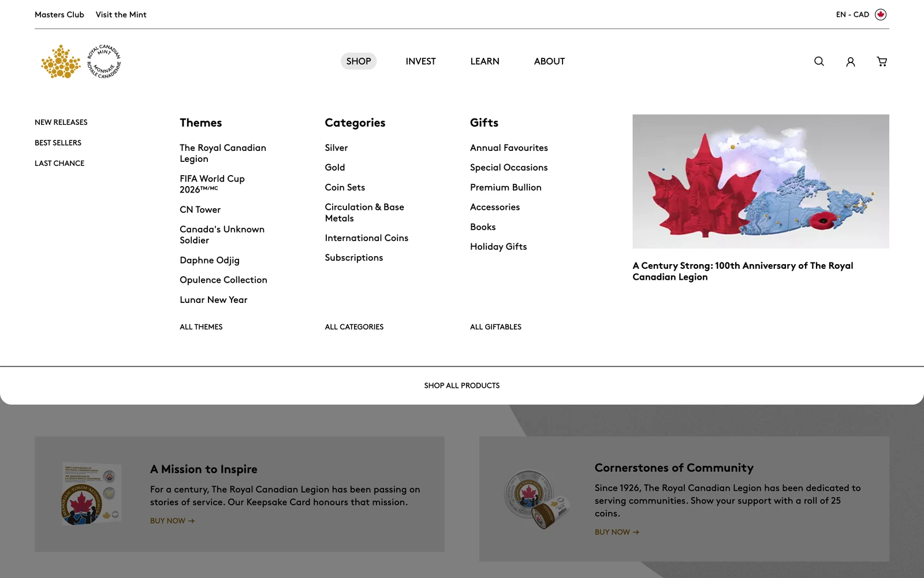The image size is (924, 578).
Task: Click the Themes heading
Action: pos(200,123)
